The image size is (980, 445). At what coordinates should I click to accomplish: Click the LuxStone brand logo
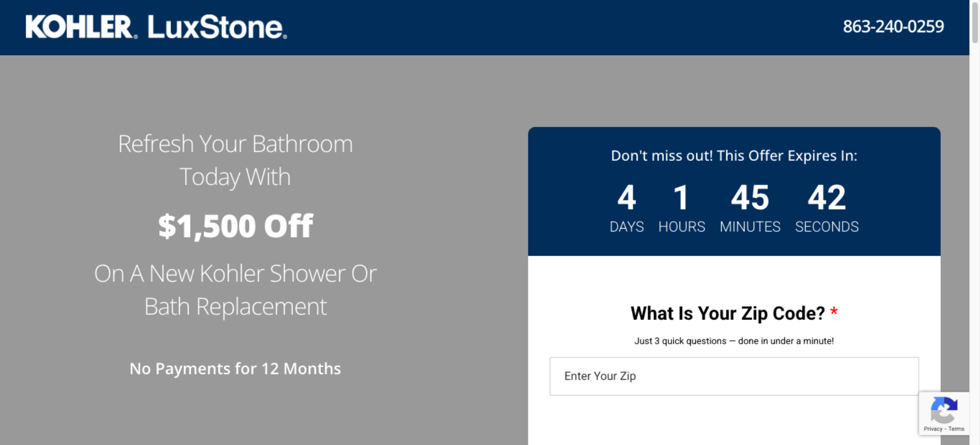tap(217, 27)
